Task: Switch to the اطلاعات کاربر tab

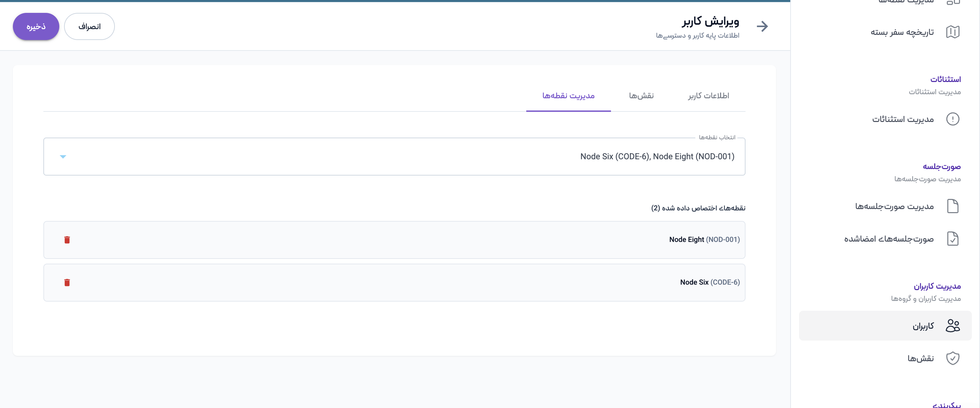Action: (x=708, y=96)
